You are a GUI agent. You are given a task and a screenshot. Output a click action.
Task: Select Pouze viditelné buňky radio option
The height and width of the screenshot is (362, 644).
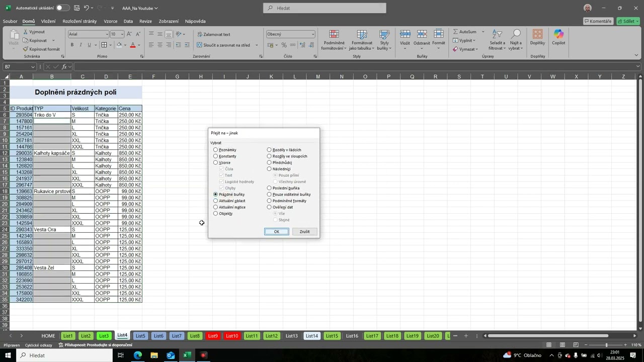point(269,194)
